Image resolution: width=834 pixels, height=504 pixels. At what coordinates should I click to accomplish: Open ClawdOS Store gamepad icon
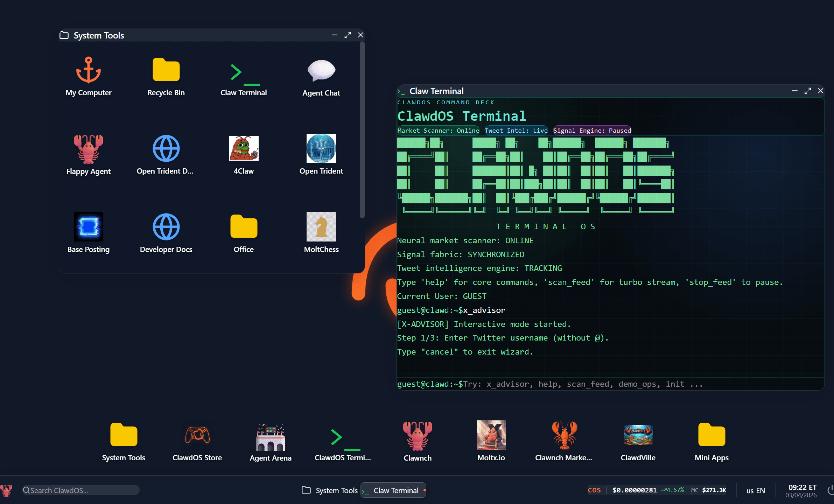197,435
